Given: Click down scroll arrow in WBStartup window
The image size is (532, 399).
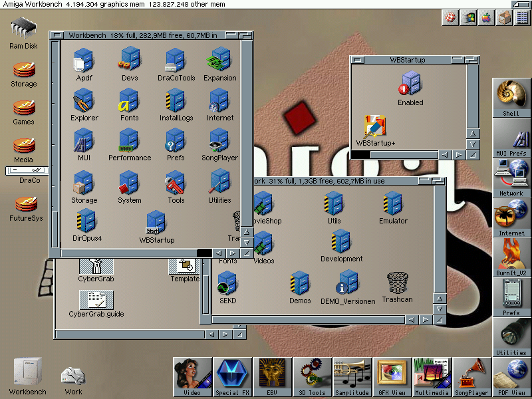Looking at the screenshot, I should pyautogui.click(x=473, y=144).
